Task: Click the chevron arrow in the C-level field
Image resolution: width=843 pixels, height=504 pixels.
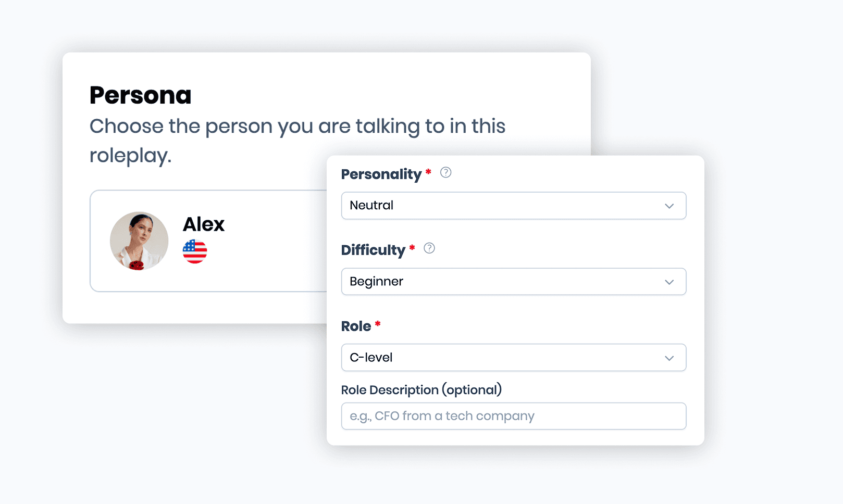Action: [669, 358]
